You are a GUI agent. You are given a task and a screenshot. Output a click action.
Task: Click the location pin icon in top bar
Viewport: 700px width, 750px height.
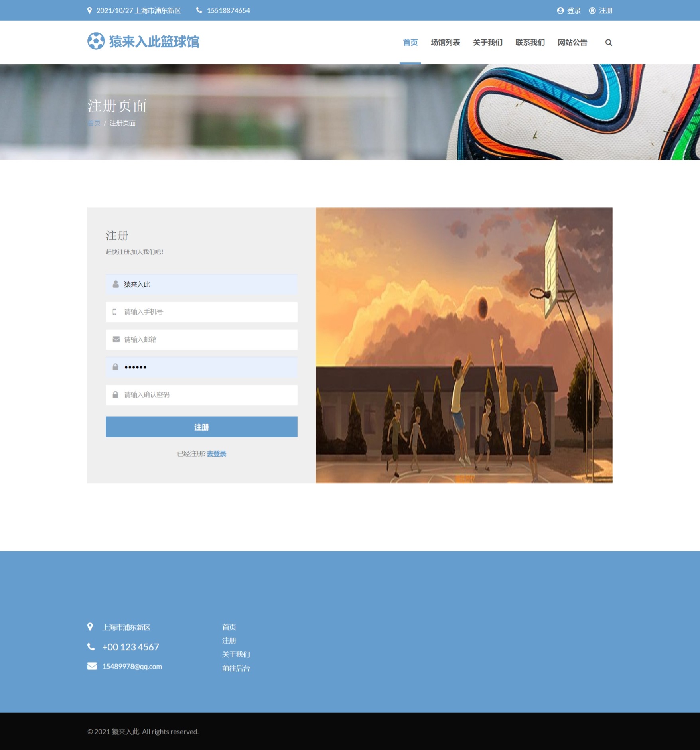tap(89, 10)
